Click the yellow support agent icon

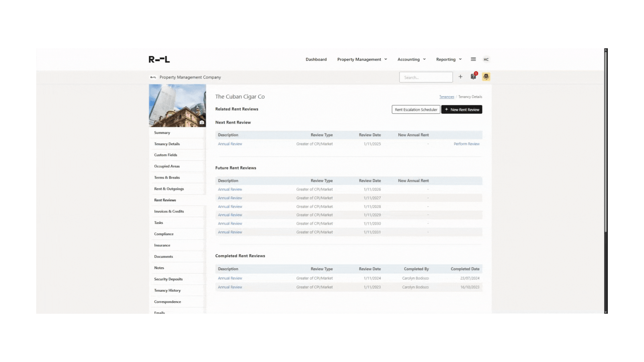click(486, 77)
